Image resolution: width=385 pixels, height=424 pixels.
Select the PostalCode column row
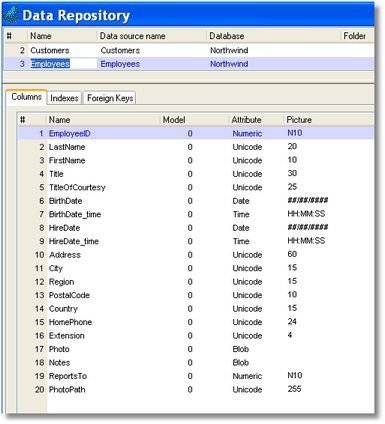tap(196, 295)
